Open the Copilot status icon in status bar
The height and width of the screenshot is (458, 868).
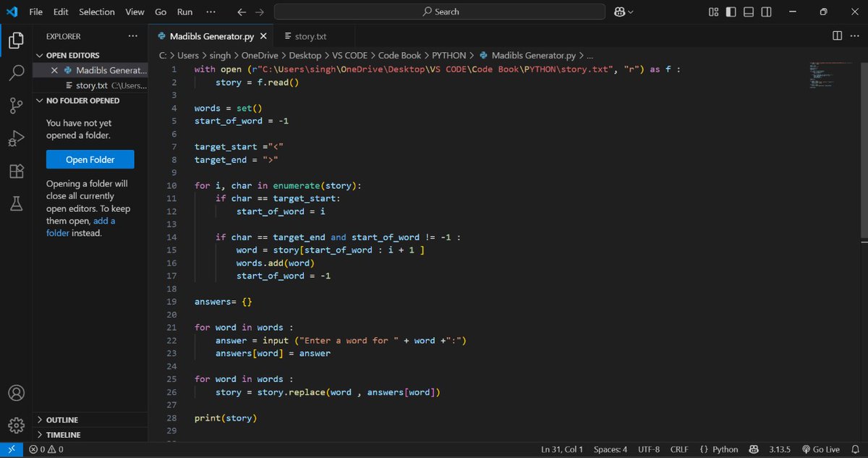[754, 449]
